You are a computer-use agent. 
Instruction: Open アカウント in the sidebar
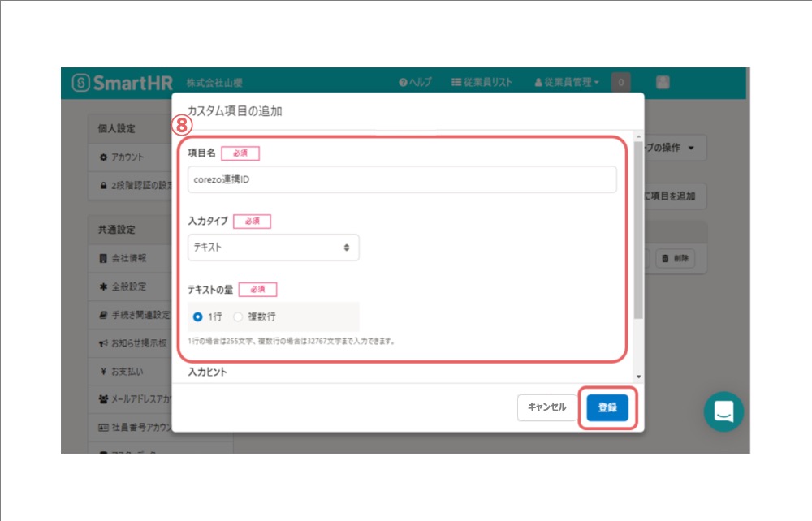pyautogui.click(x=128, y=157)
